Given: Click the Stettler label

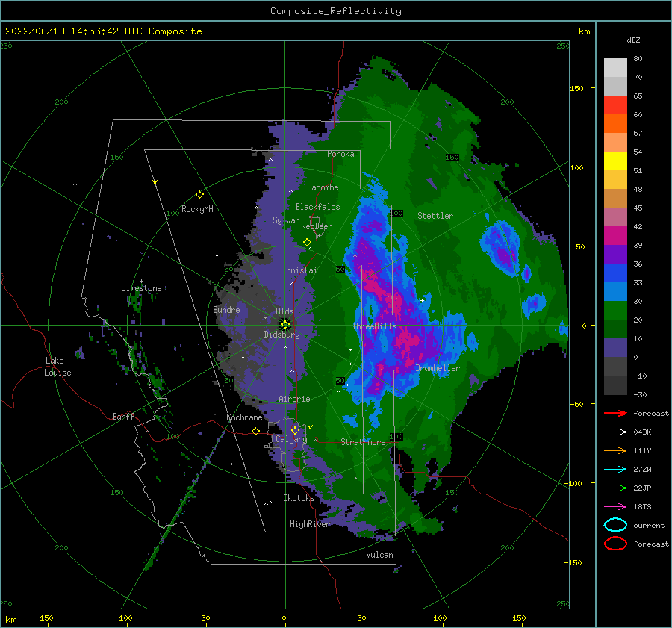Looking at the screenshot, I should [435, 216].
